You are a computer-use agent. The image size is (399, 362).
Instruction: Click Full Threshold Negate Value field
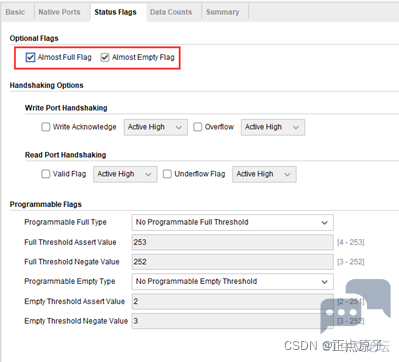click(x=233, y=262)
